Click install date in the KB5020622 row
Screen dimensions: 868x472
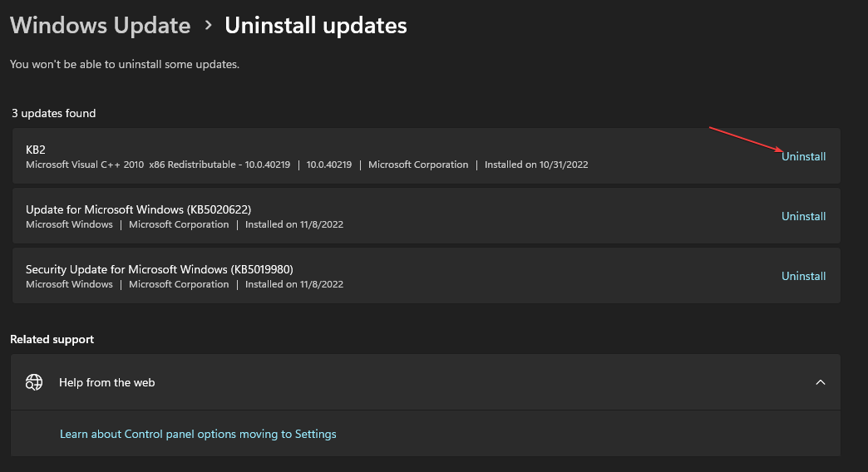(293, 224)
